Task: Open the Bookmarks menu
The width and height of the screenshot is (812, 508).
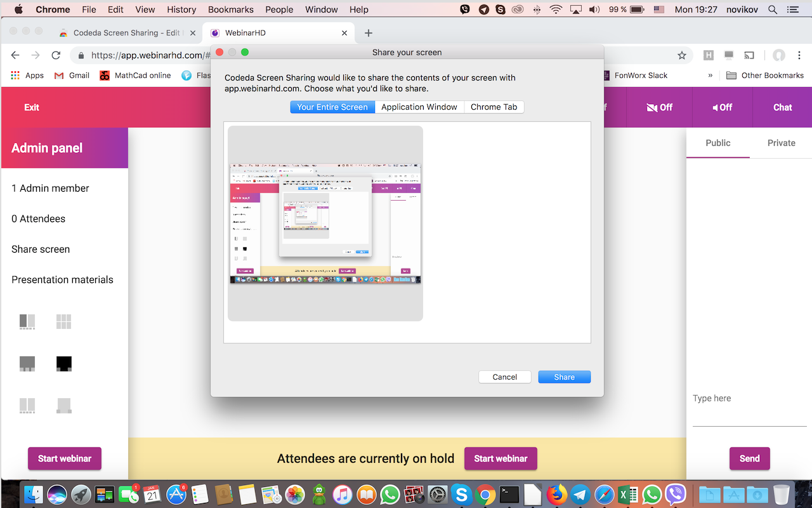Action: pyautogui.click(x=230, y=9)
